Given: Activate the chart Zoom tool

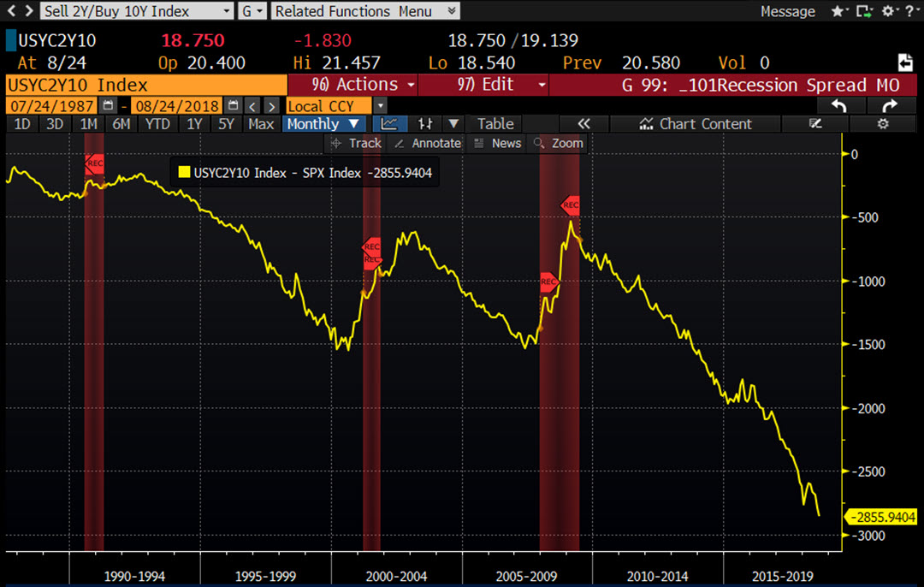Looking at the screenshot, I should 558,143.
